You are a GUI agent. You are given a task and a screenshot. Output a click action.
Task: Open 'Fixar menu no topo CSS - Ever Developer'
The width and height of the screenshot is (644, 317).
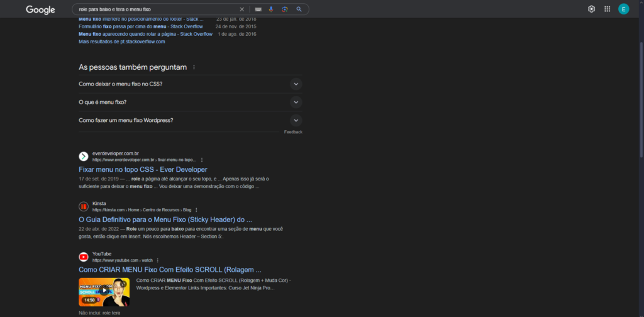pos(143,170)
